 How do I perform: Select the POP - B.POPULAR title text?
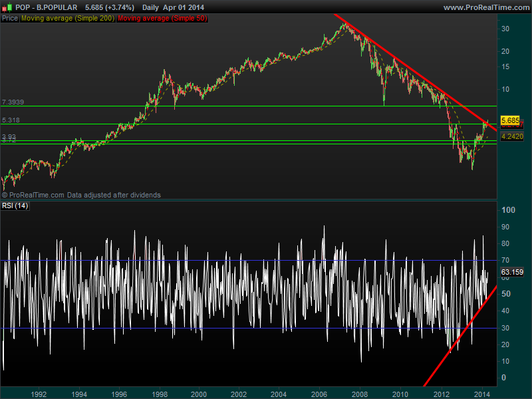pyautogui.click(x=47, y=7)
